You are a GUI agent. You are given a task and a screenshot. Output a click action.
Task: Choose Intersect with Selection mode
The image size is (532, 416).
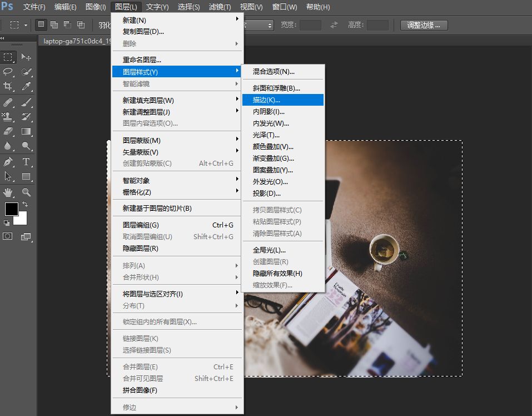click(81, 25)
